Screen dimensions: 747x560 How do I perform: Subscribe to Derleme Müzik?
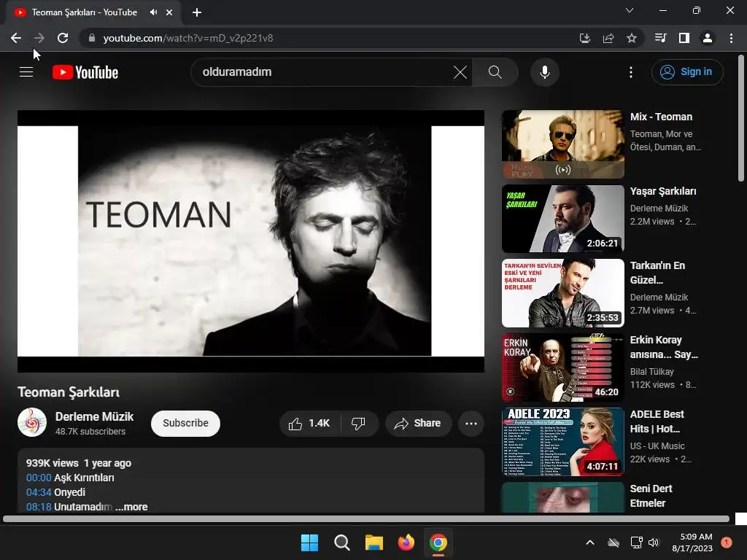185,424
